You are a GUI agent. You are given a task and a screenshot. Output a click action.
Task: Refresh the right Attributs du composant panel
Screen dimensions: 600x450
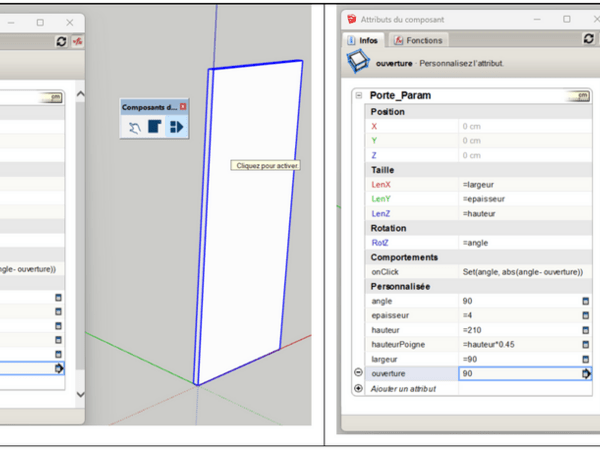(x=589, y=40)
